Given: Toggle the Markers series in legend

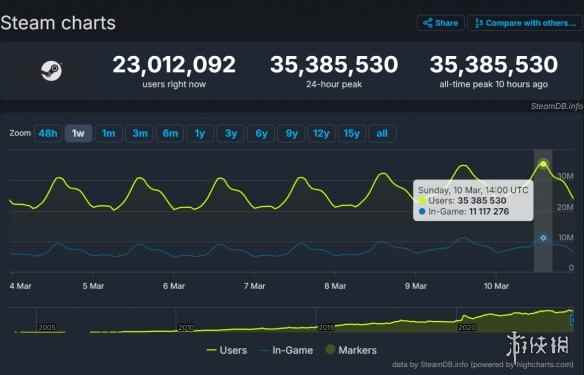Looking at the screenshot, I should click(x=351, y=350).
